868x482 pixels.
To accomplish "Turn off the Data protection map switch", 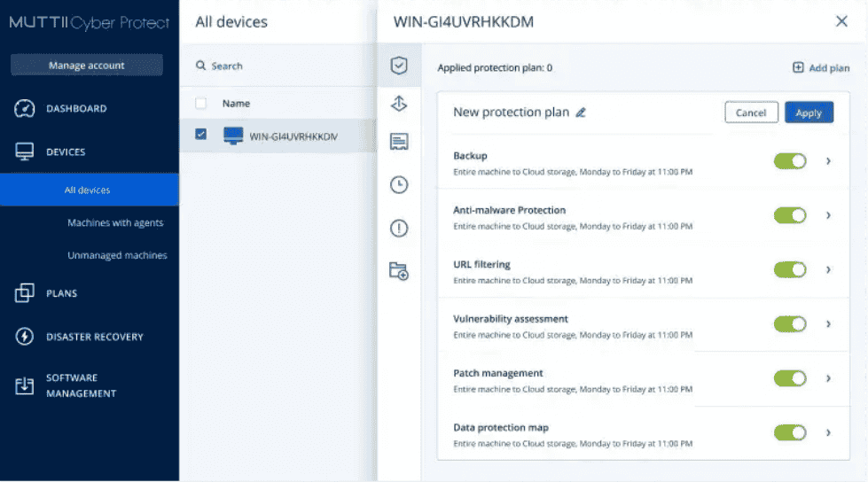I will [x=790, y=432].
